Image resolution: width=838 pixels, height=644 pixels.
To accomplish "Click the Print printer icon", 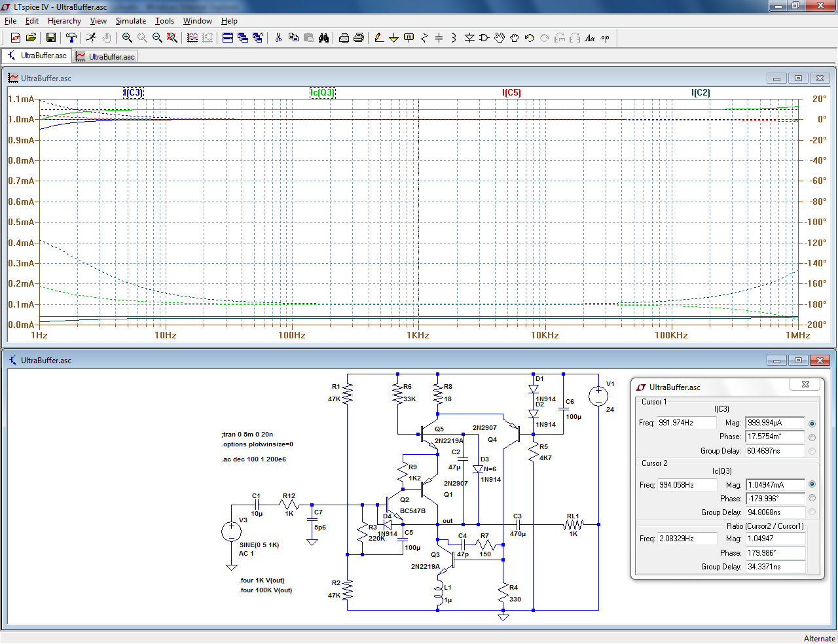I will point(344,38).
